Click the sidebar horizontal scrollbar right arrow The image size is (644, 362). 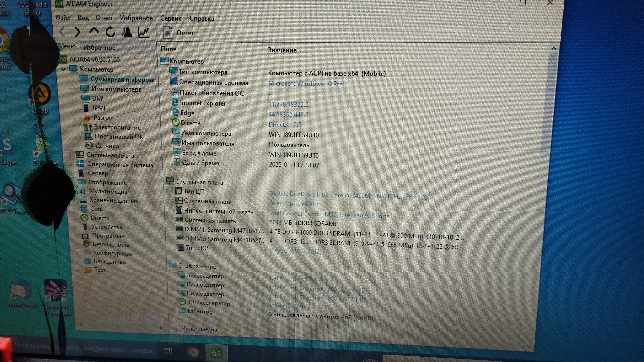coord(161,328)
